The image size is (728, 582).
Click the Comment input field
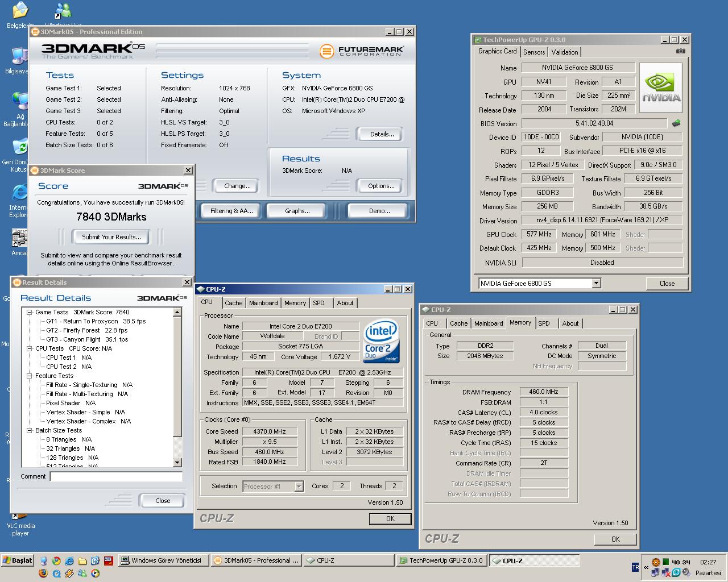116,477
